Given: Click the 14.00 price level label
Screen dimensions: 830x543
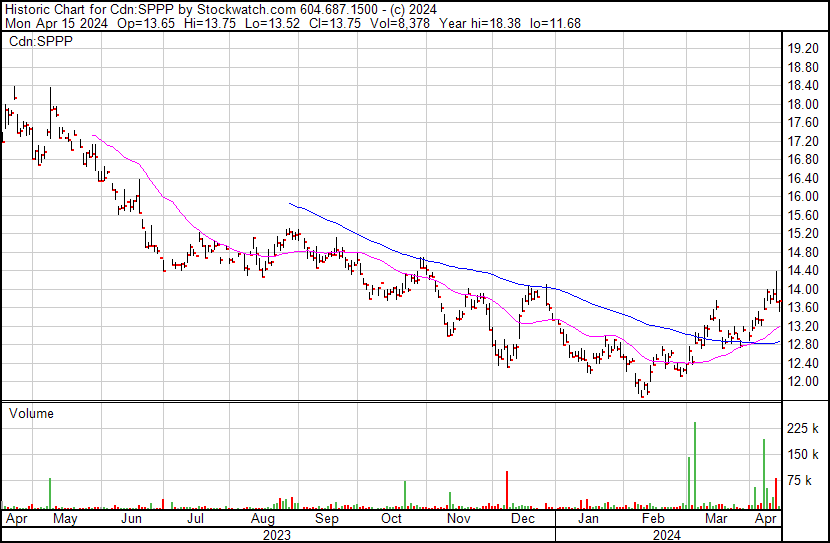Looking at the screenshot, I should (x=804, y=289).
